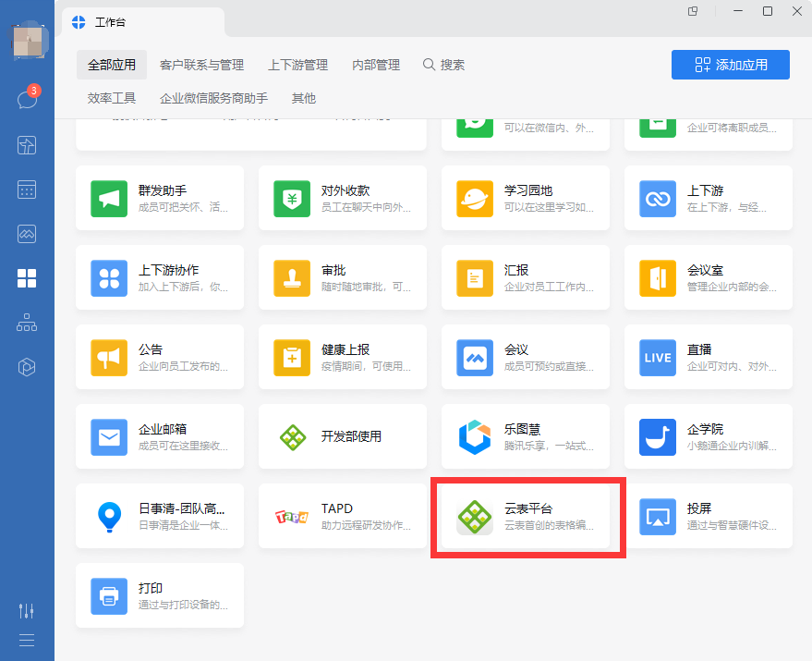
Task: Open the 日事清 location pin icon
Action: [109, 517]
